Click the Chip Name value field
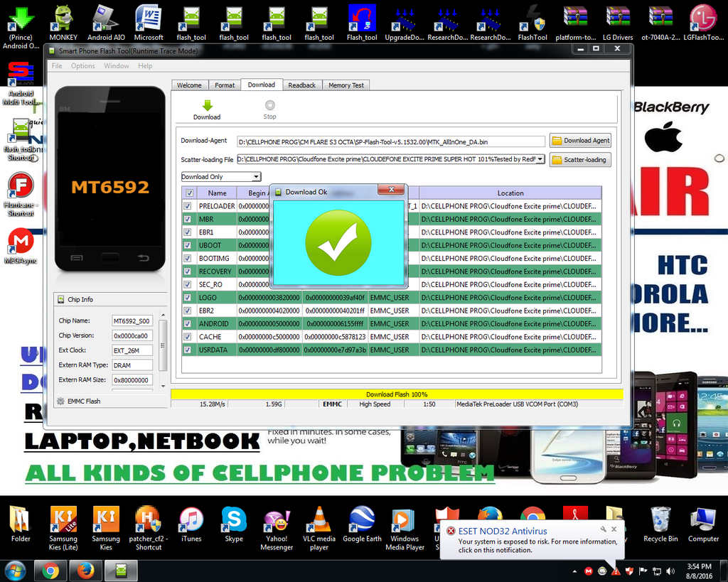Viewport: 728px width, 582px height. click(132, 320)
